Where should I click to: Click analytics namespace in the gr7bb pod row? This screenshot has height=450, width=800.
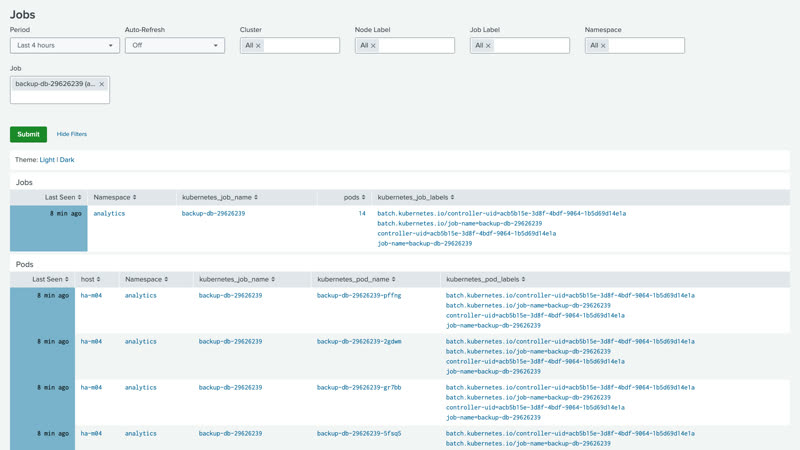(141, 388)
